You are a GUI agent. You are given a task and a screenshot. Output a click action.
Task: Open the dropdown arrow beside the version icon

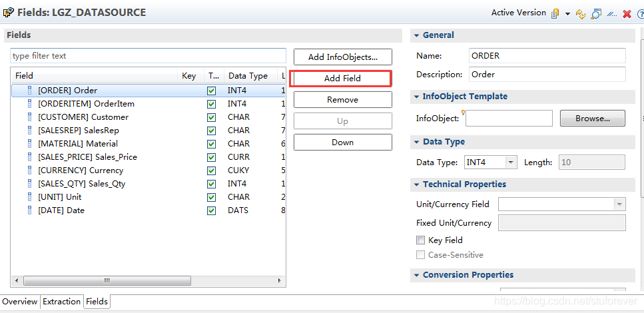[567, 14]
